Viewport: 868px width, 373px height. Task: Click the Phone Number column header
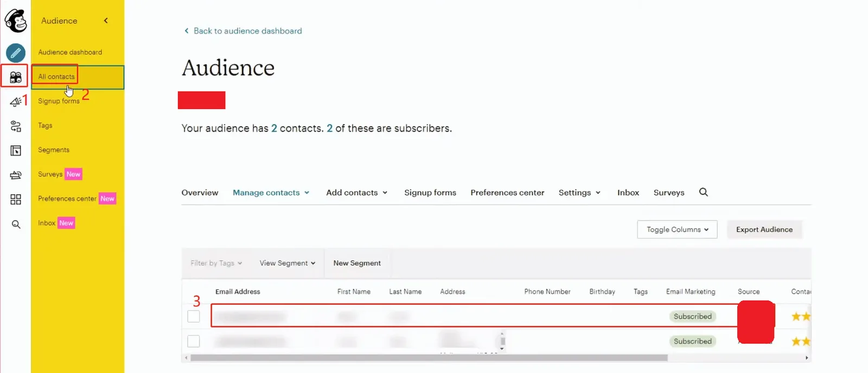(x=547, y=292)
